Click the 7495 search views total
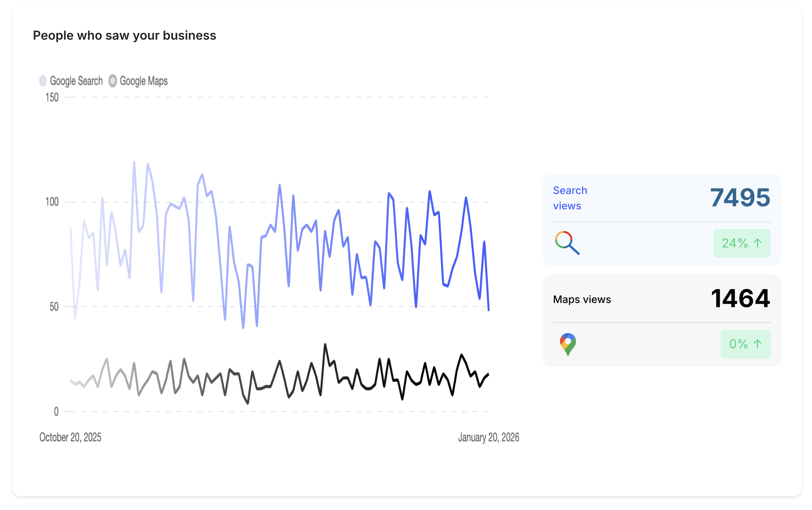Screen dimensions: 812x510 (x=740, y=197)
